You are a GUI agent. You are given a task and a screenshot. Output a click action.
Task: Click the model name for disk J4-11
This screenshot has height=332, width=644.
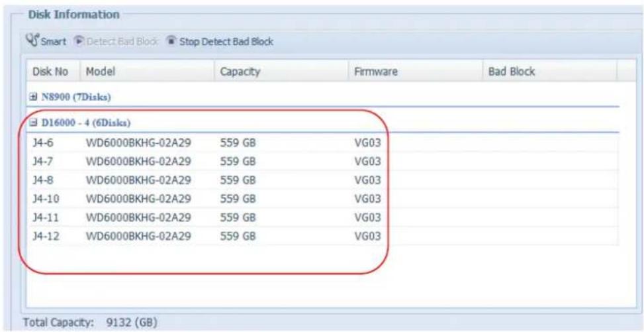click(138, 217)
